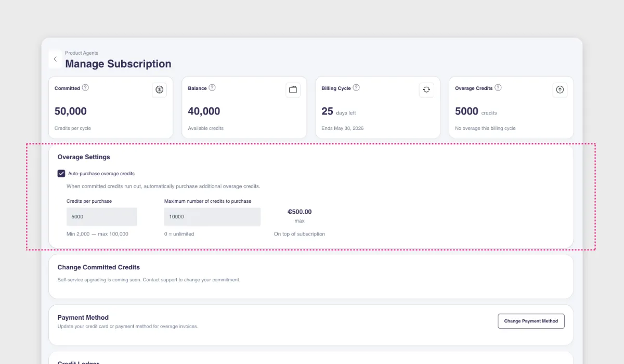Open the help tooltip next to Overage Credits
Image resolution: width=624 pixels, height=364 pixels.
pos(498,88)
